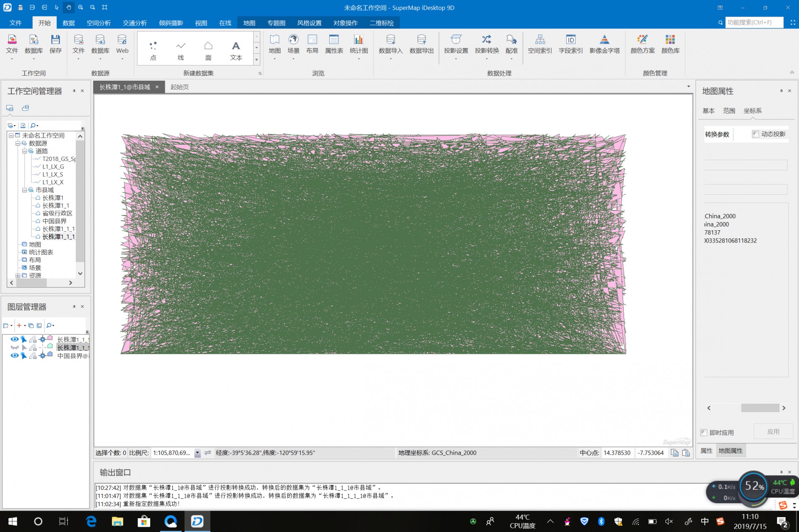This screenshot has height=532, width=799.
Task: Toggle editable lock of first 长株潭1_1_1 layer
Action: pyautogui.click(x=33, y=339)
